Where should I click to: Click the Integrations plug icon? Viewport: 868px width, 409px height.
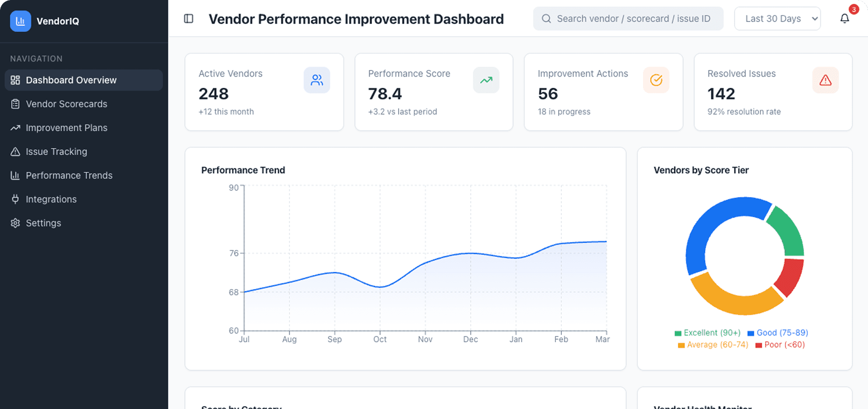(15, 199)
